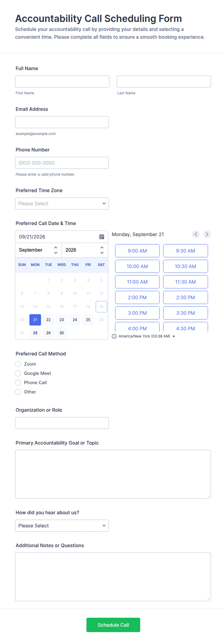Open the month stepper arrows beside September

(56, 250)
